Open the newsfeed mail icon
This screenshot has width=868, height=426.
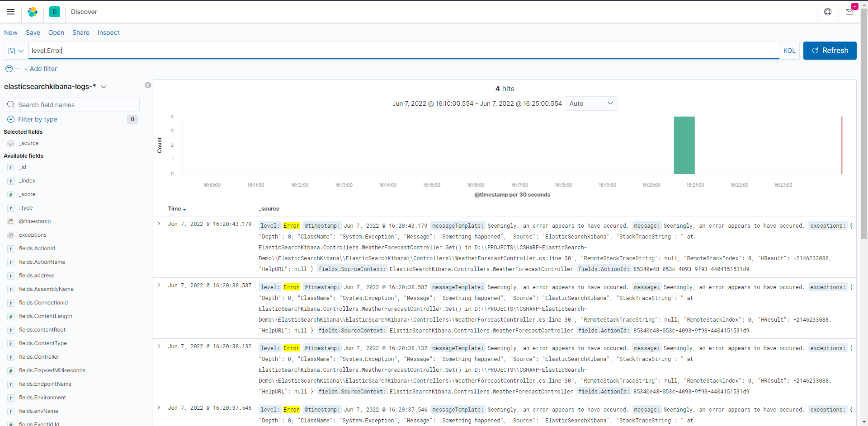(849, 12)
